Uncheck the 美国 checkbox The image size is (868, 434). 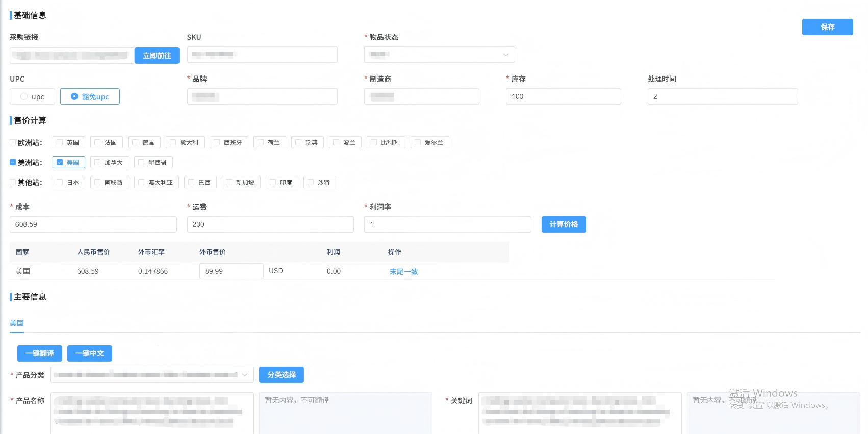pos(60,163)
